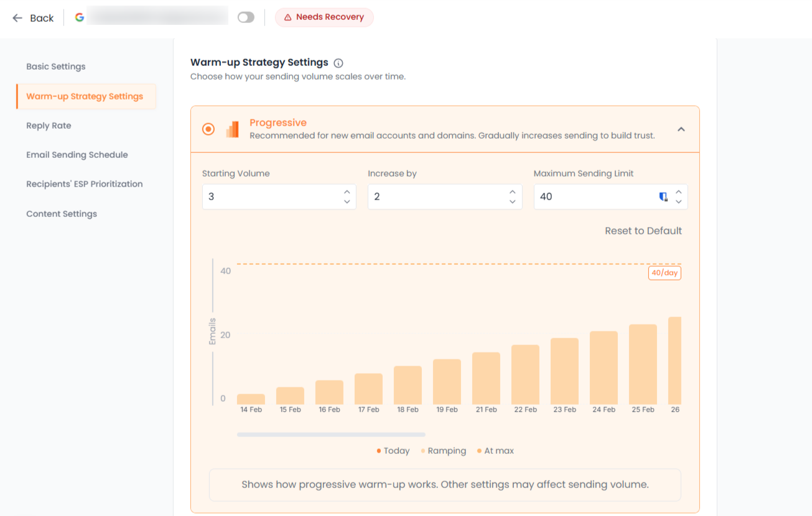
Task: Click the password manager icon in Maximum Sending Limit
Action: [663, 197]
